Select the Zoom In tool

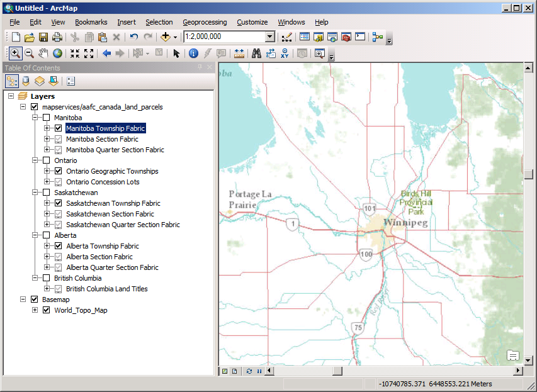pos(15,53)
